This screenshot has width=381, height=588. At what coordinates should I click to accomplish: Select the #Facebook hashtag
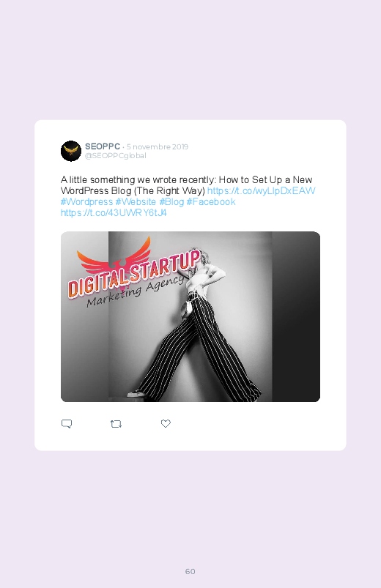click(x=211, y=202)
